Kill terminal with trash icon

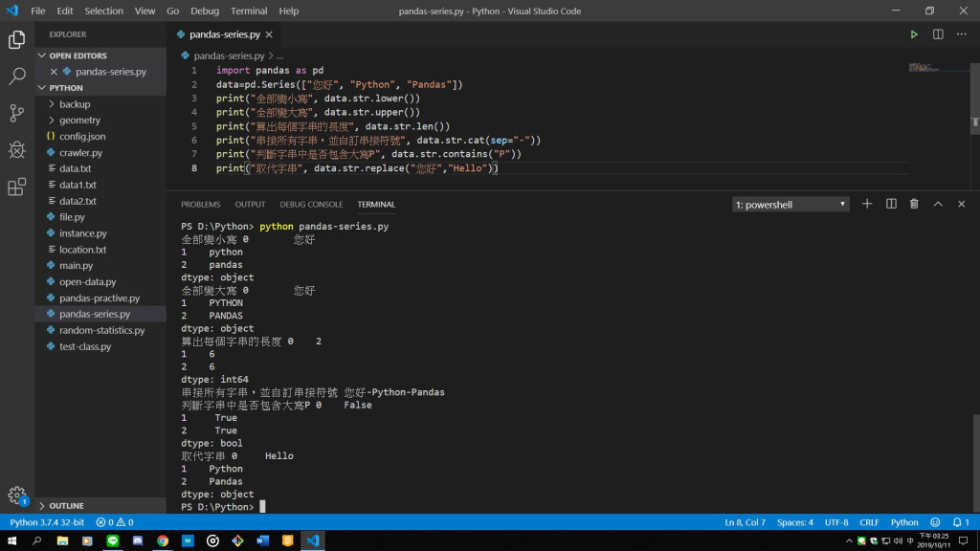point(914,205)
